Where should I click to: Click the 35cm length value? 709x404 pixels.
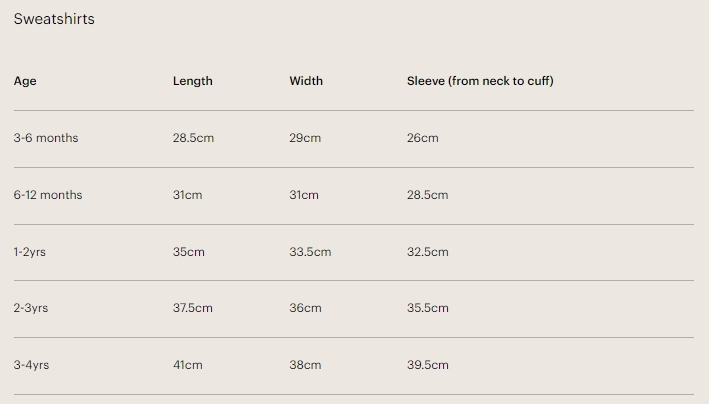click(x=188, y=252)
